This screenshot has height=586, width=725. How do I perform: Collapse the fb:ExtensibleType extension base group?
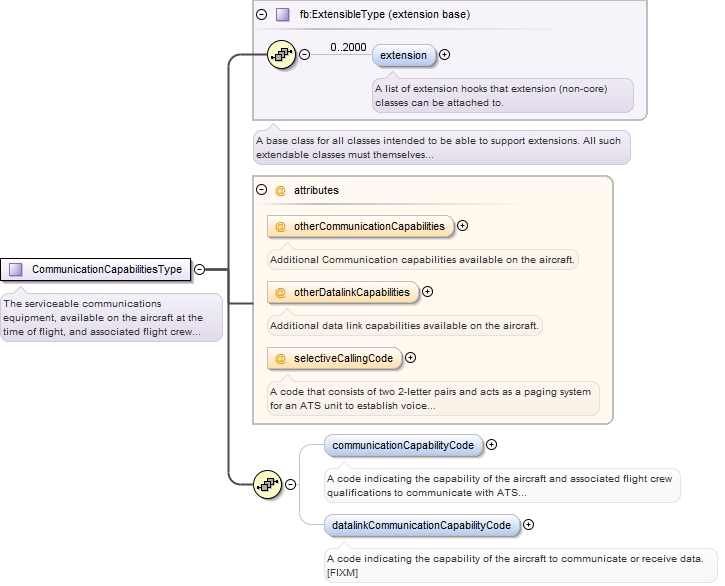[262, 15]
